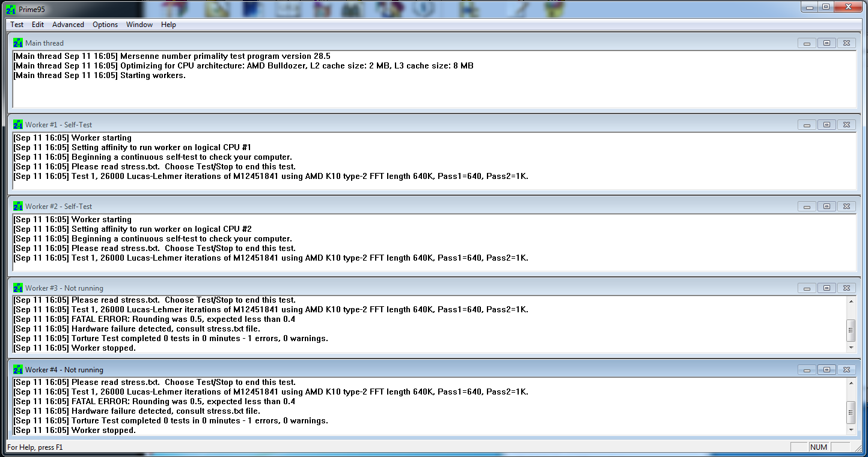Click Worker #4 scrollbar down arrow

(x=851, y=429)
